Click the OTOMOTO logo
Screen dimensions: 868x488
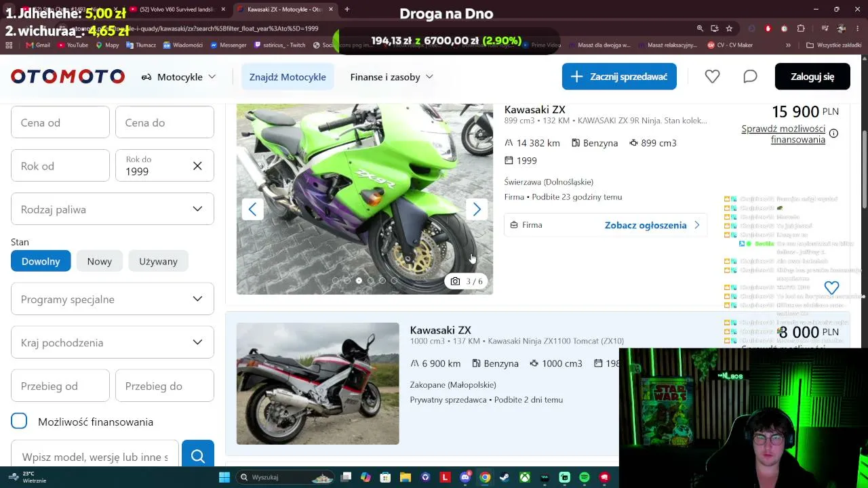point(68,77)
